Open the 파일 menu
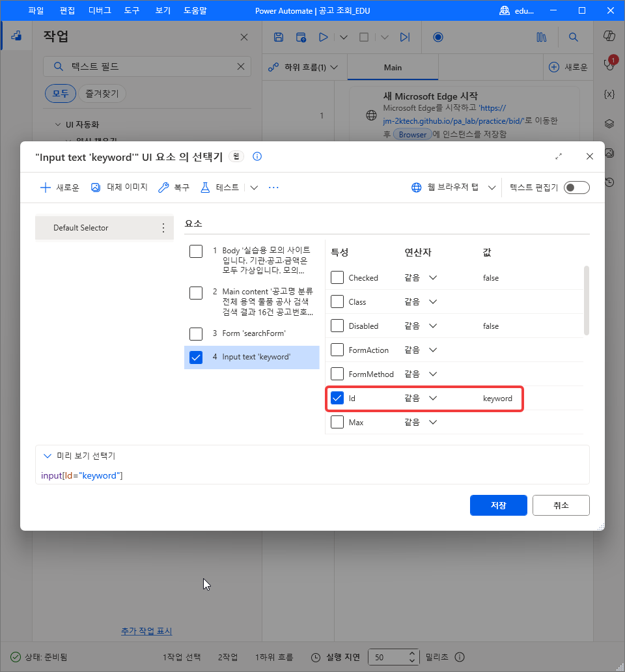The image size is (625, 672). (36, 10)
